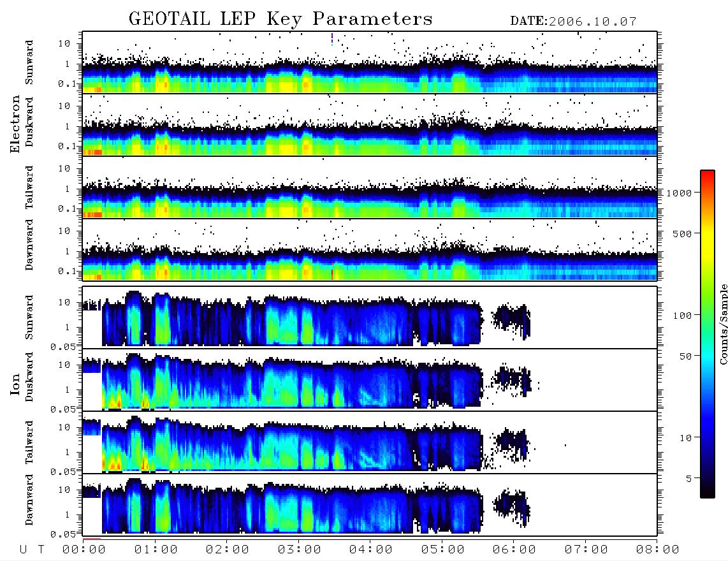Viewport: 728px width, 561px height.
Task: Click the 10 colorbar tick label
Action: coord(686,438)
